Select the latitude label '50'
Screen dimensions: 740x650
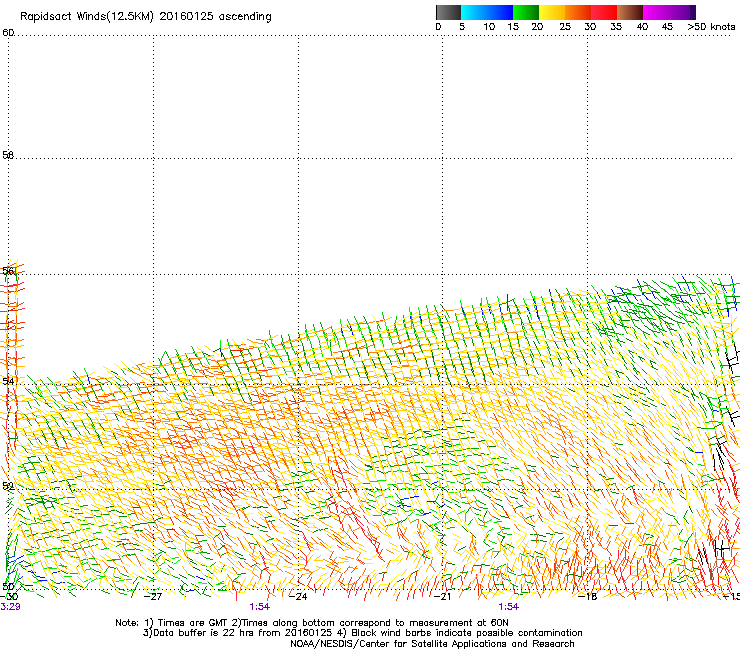tap(8, 586)
